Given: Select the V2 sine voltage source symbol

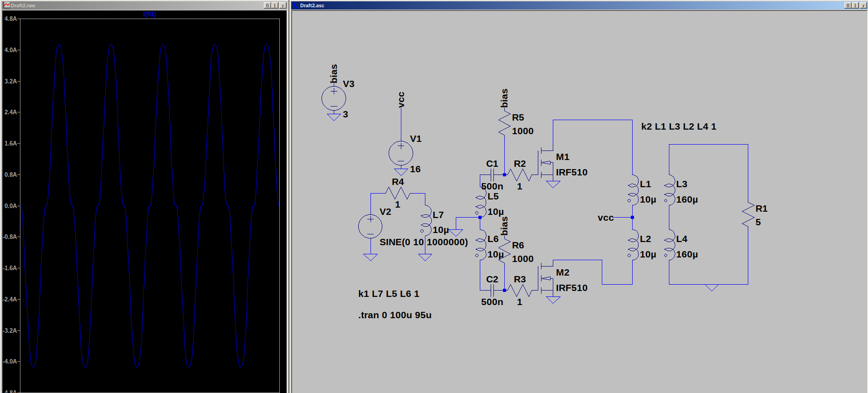Looking at the screenshot, I should coord(371,226).
